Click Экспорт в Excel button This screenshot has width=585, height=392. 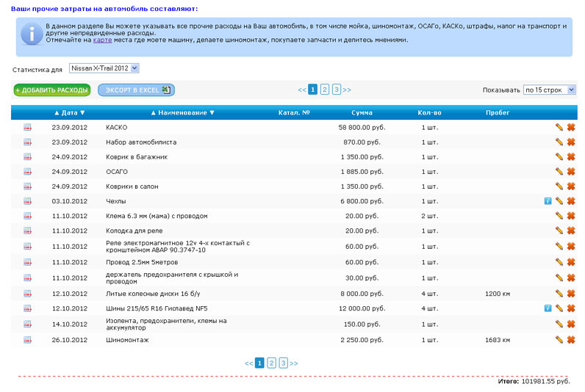coord(137,90)
